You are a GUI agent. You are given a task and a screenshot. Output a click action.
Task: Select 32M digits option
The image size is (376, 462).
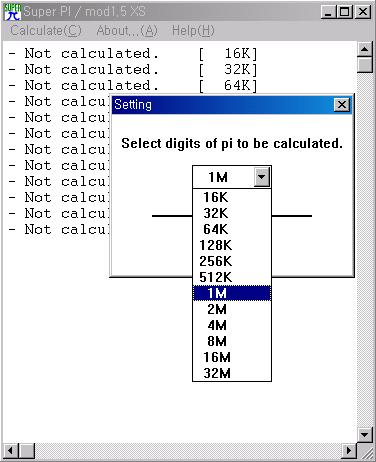point(232,373)
